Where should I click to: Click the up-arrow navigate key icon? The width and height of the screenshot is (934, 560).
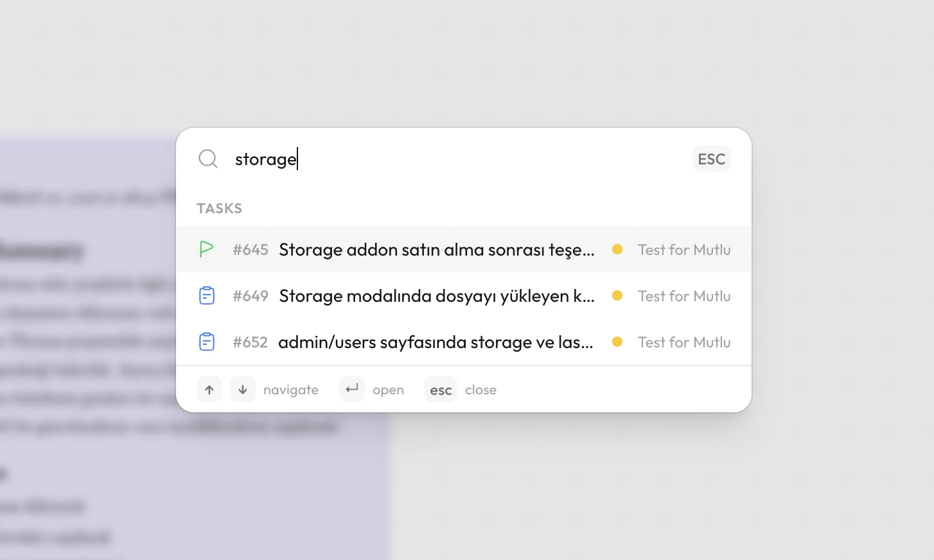[x=209, y=389]
